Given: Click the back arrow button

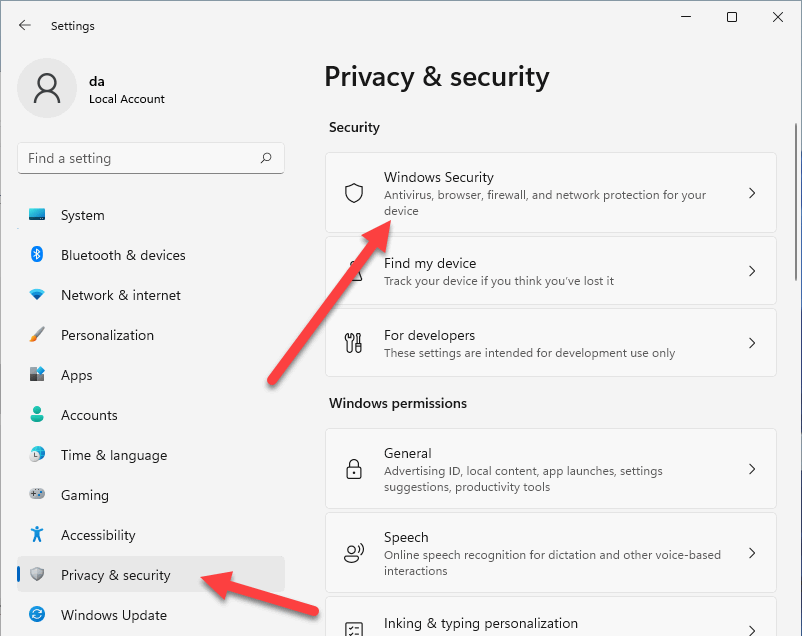Looking at the screenshot, I should [25, 25].
